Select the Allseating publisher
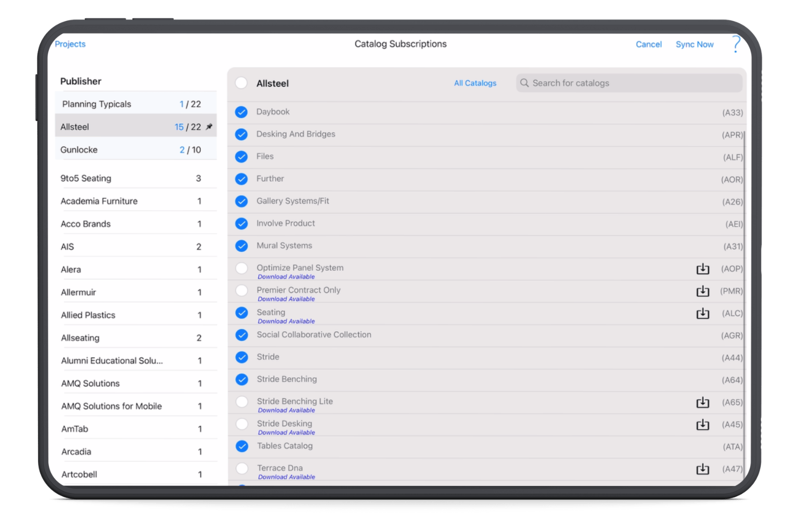Viewport: 798px width, 532px height. coord(136,338)
